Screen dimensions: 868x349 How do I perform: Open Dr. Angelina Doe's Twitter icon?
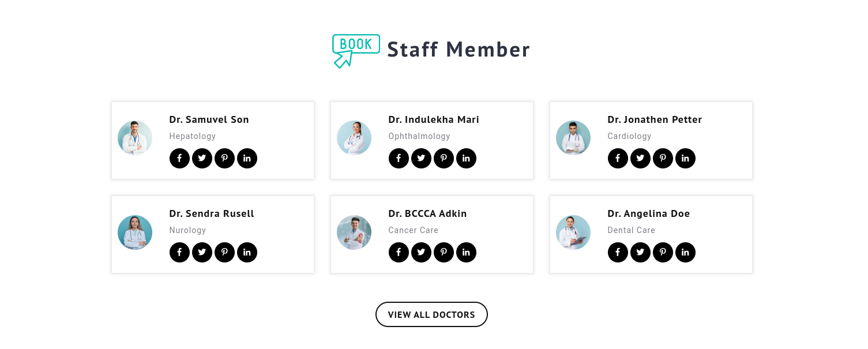(640, 252)
